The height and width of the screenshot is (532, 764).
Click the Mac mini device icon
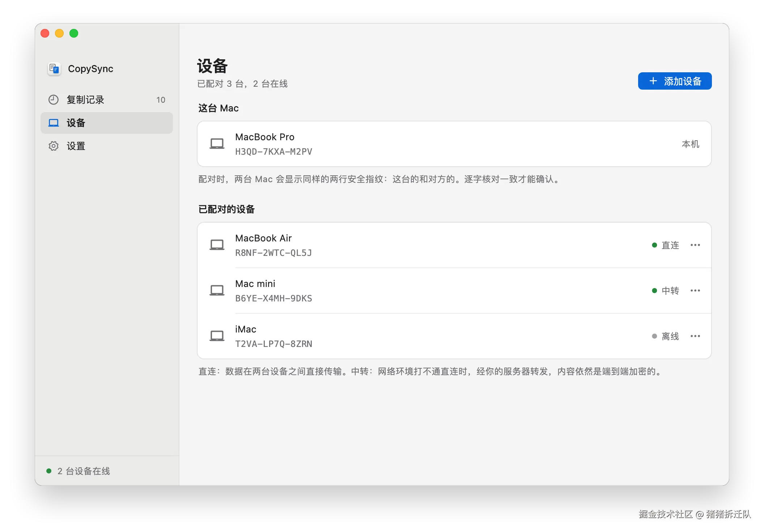217,291
